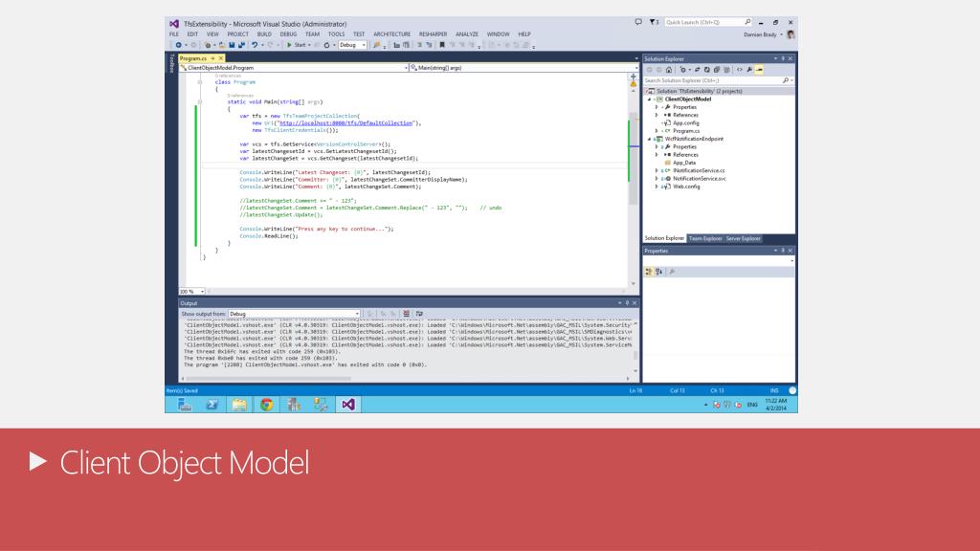Click the Navigate Backward toolbar icon
The image size is (980, 551).
tap(178, 45)
